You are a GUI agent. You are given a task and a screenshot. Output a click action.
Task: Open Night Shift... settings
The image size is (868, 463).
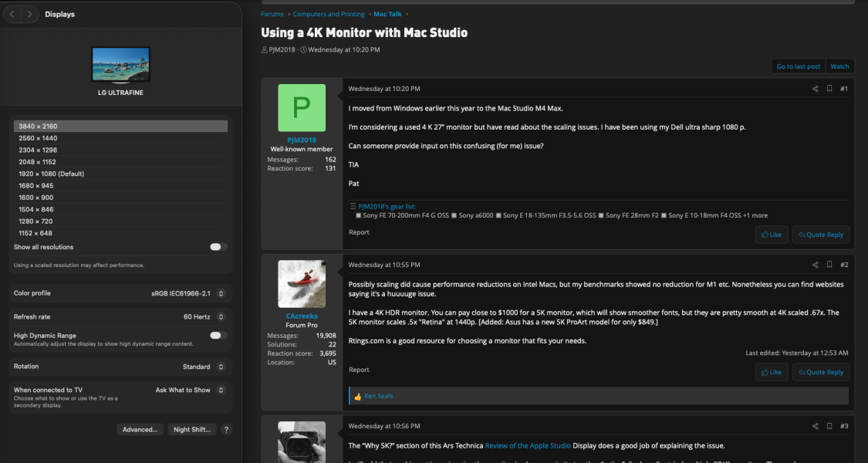coord(192,430)
